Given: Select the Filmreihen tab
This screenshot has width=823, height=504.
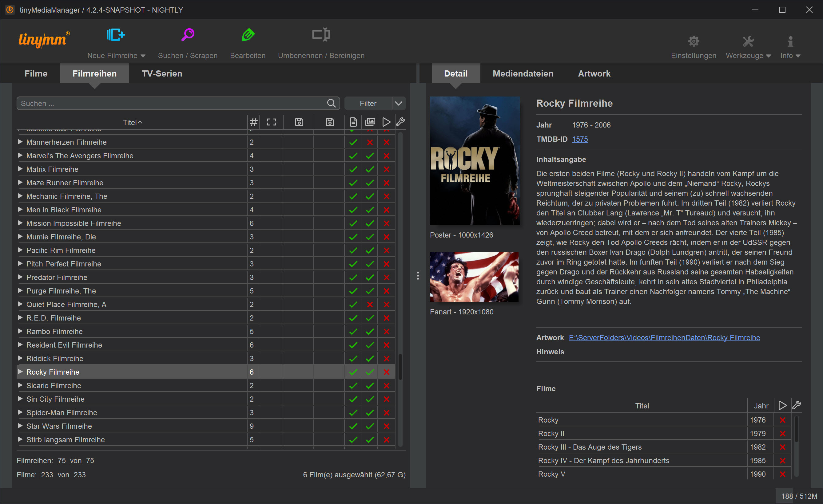Looking at the screenshot, I should tap(94, 73).
